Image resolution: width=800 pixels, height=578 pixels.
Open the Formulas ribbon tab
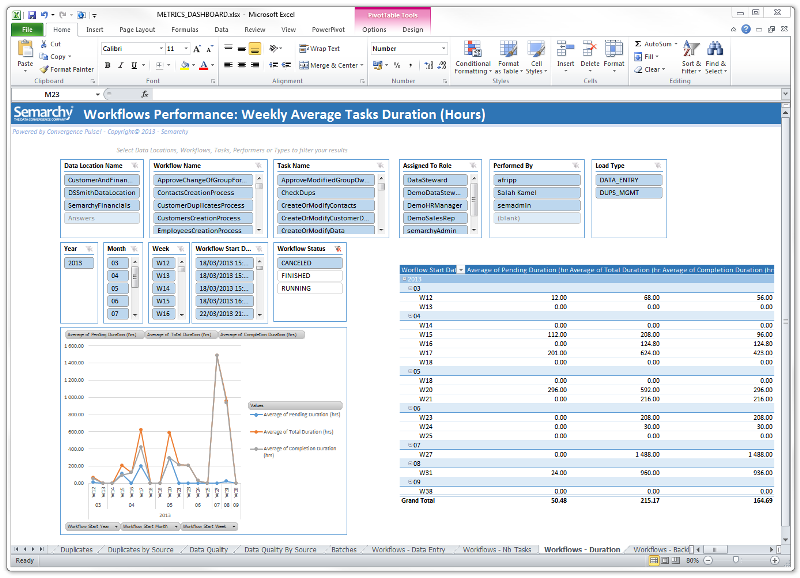pyautogui.click(x=185, y=30)
